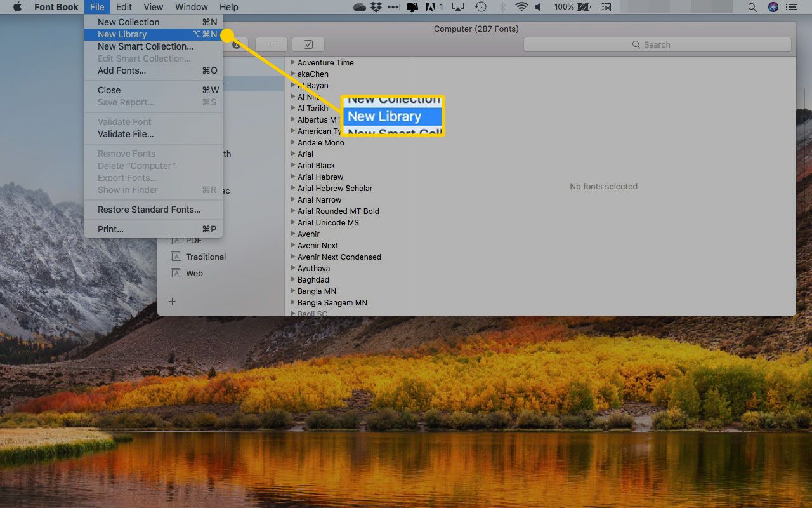Open the Window menu

coord(191,7)
